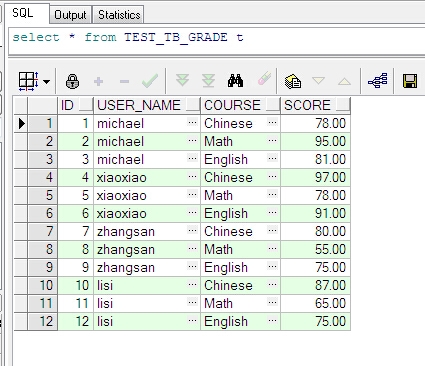Click English course cell in row 12
This screenshot has height=366, width=425.
(240, 322)
